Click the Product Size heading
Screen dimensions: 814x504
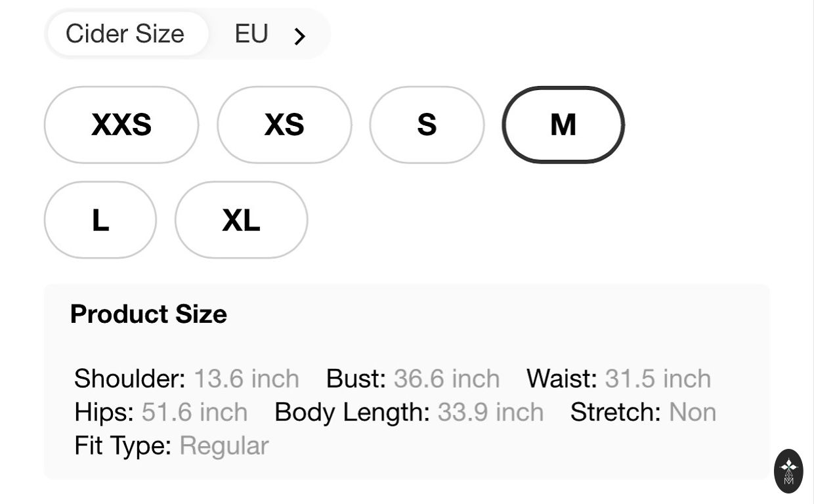(x=148, y=314)
